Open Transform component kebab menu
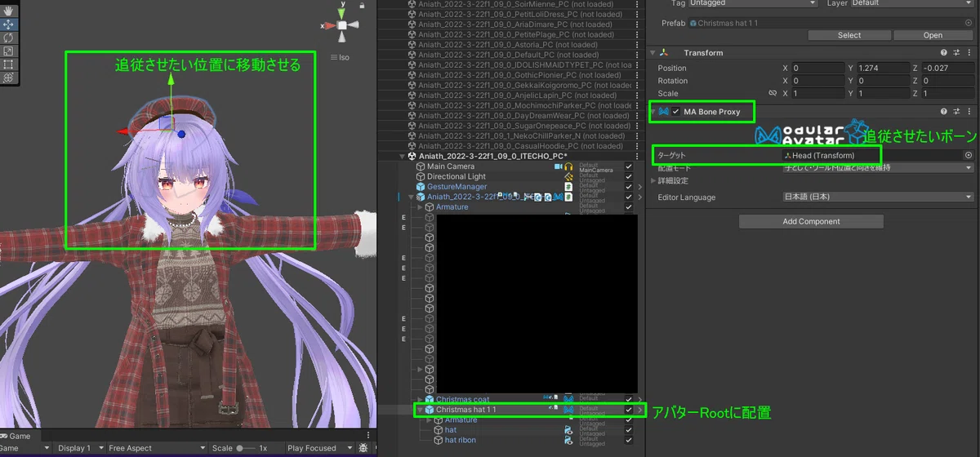The height and width of the screenshot is (457, 980). coord(969,53)
